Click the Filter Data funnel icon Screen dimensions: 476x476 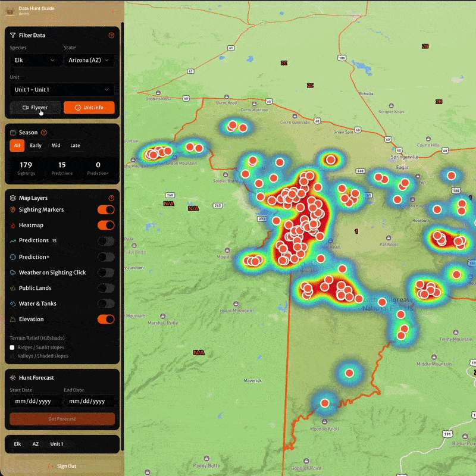(13, 36)
